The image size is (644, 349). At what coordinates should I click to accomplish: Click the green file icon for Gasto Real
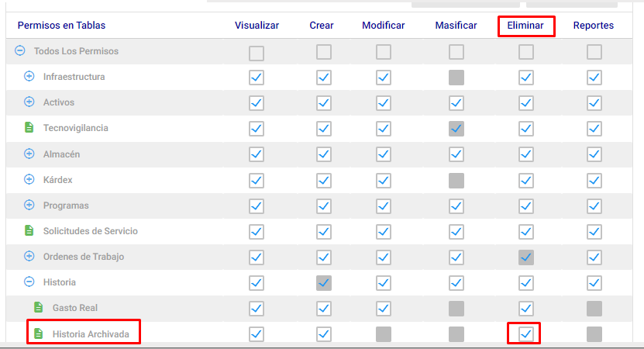coord(38,307)
